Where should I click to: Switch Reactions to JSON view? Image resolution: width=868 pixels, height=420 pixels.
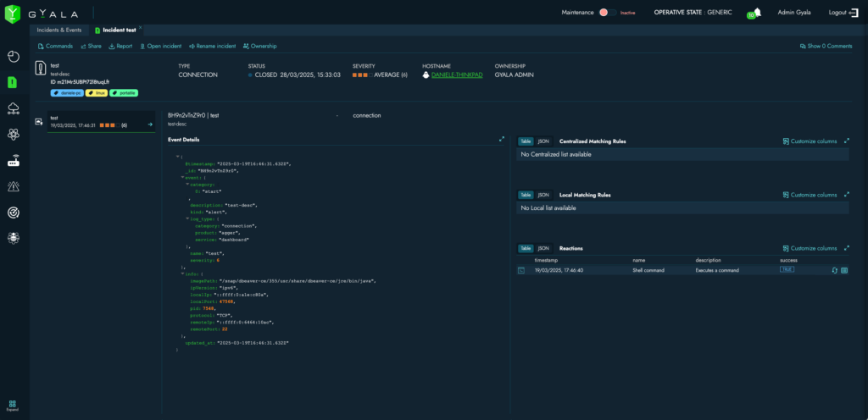tap(543, 248)
